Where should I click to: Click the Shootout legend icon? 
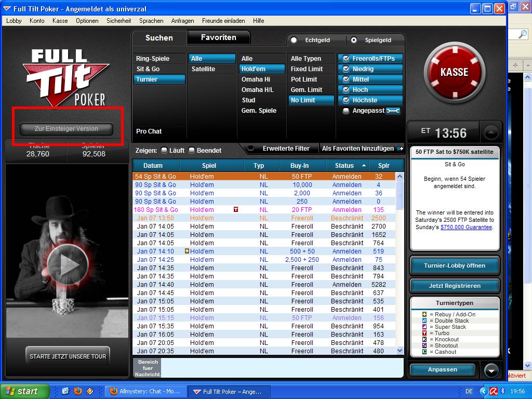424,345
